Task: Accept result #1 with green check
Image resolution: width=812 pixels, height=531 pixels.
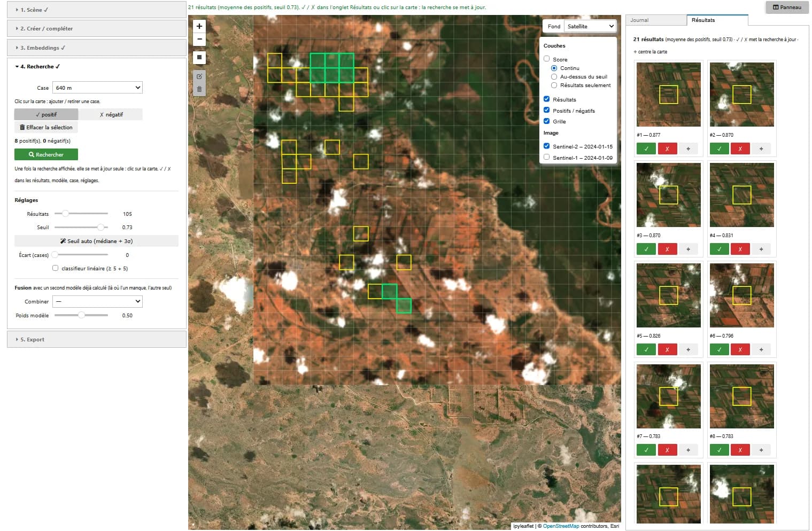Action: (646, 149)
